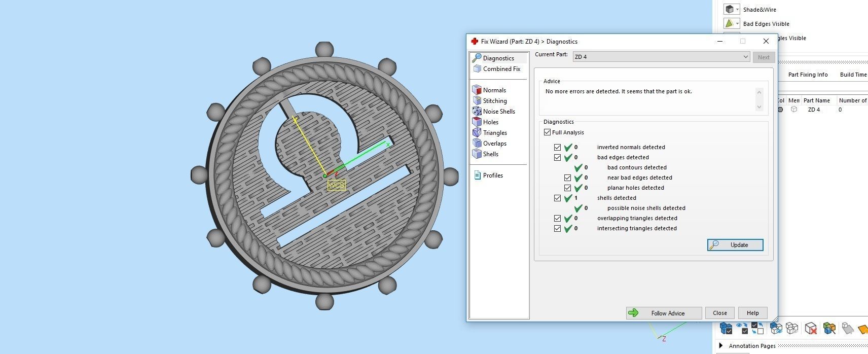Select the Normals fixing page
Image resolution: width=868 pixels, height=354 pixels.
coord(490,90)
